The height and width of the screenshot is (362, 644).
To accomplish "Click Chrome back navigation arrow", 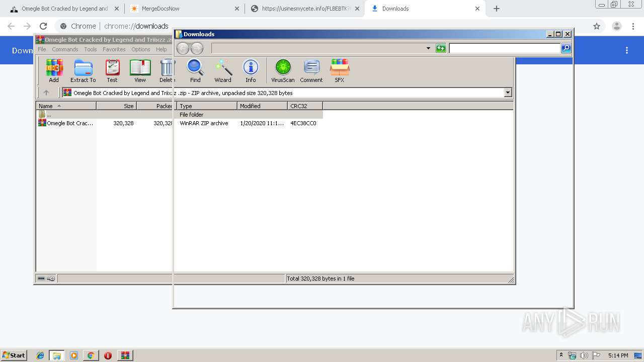I will tap(11, 26).
